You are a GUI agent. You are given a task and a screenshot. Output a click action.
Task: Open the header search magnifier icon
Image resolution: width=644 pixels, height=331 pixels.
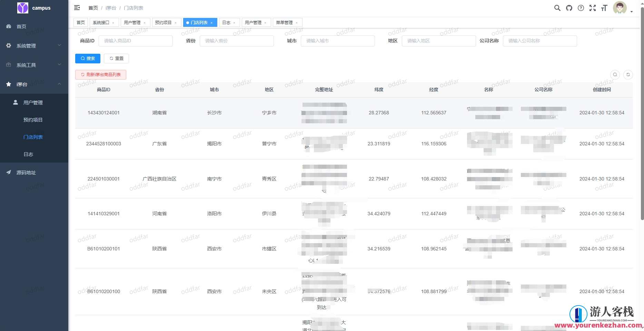(x=557, y=8)
